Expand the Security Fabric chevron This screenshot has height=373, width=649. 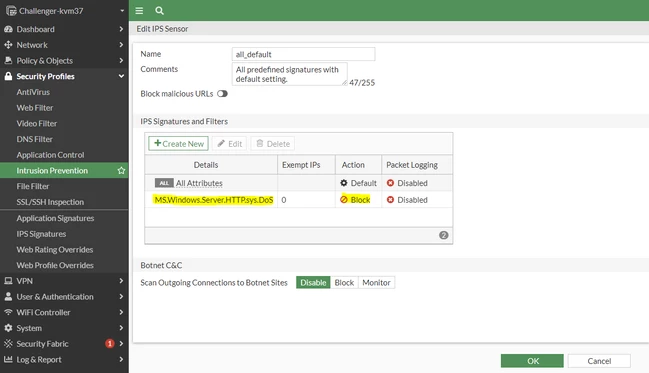click(x=121, y=344)
